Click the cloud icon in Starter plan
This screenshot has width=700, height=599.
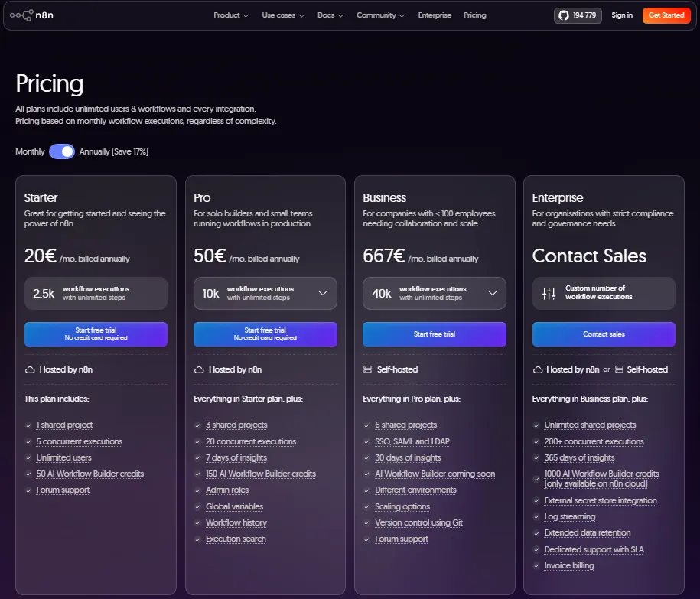(30, 369)
